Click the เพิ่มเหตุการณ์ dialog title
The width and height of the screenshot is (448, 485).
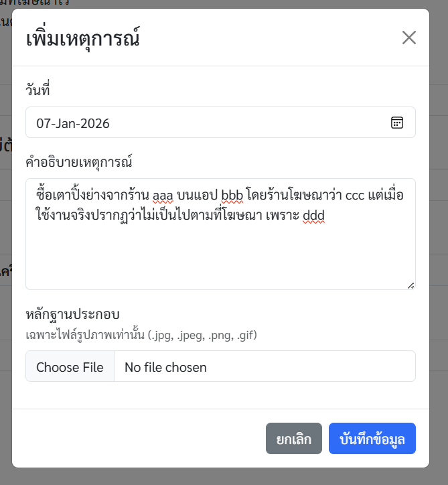(82, 38)
